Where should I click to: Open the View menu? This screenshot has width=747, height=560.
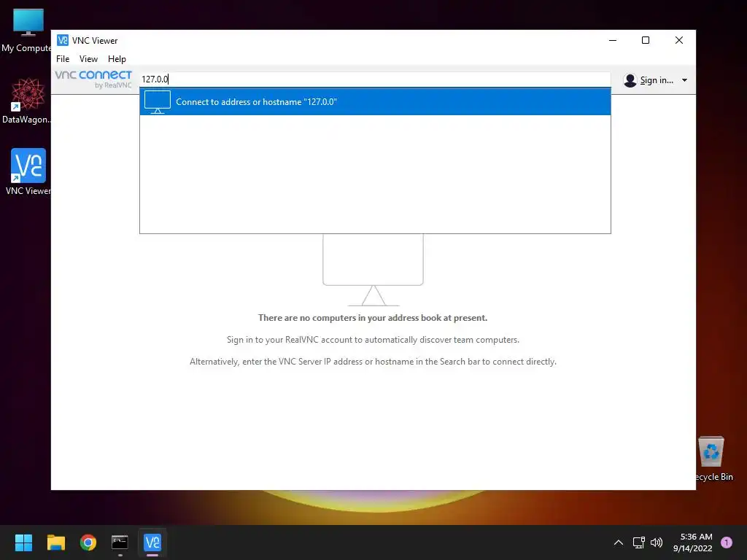tap(88, 58)
